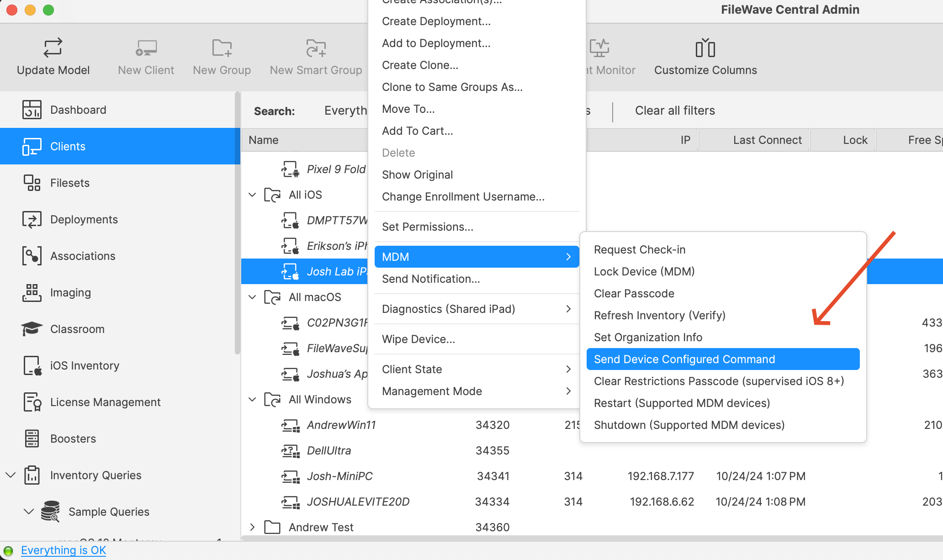Choose Clear Restrictions Passcode option
The image size is (943, 560).
click(x=723, y=381)
